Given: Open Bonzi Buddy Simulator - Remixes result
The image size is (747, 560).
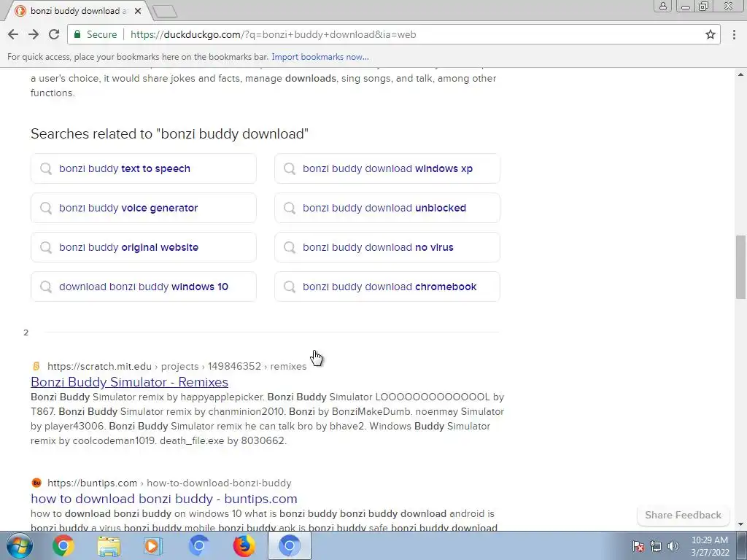Looking at the screenshot, I should (x=129, y=382).
